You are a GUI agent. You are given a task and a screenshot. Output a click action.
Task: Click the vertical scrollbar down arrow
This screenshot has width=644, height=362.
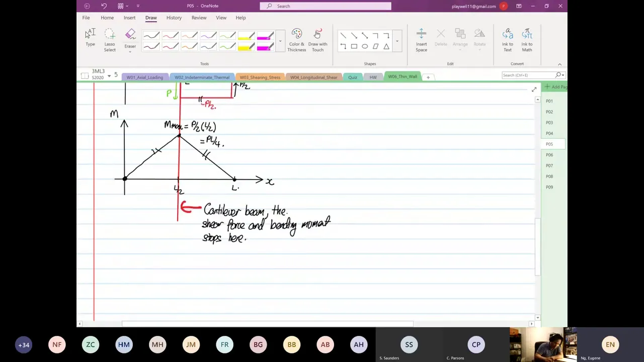pyautogui.click(x=538, y=318)
